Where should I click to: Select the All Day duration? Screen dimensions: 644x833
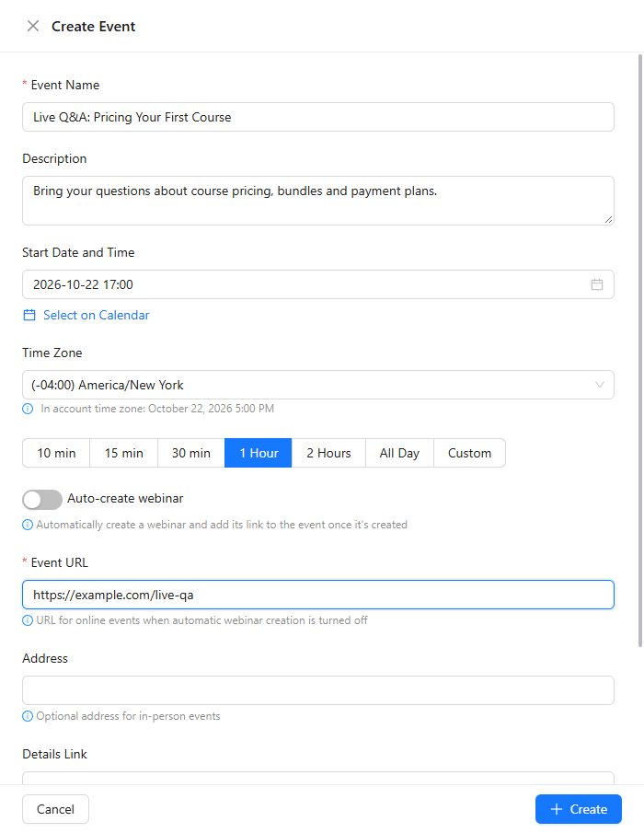coord(399,453)
